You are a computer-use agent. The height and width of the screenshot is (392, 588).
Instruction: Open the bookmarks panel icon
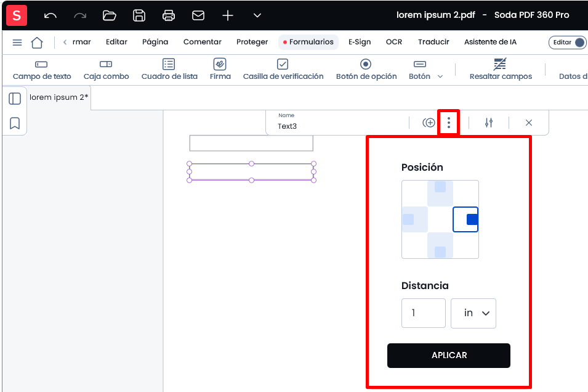[x=15, y=123]
